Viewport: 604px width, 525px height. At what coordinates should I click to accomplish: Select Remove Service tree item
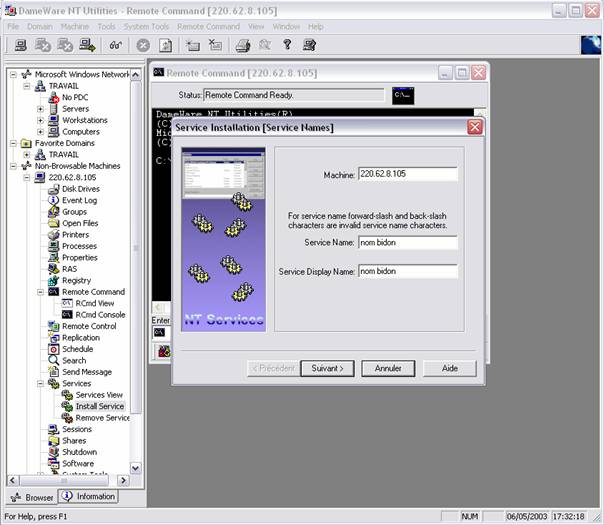(102, 418)
